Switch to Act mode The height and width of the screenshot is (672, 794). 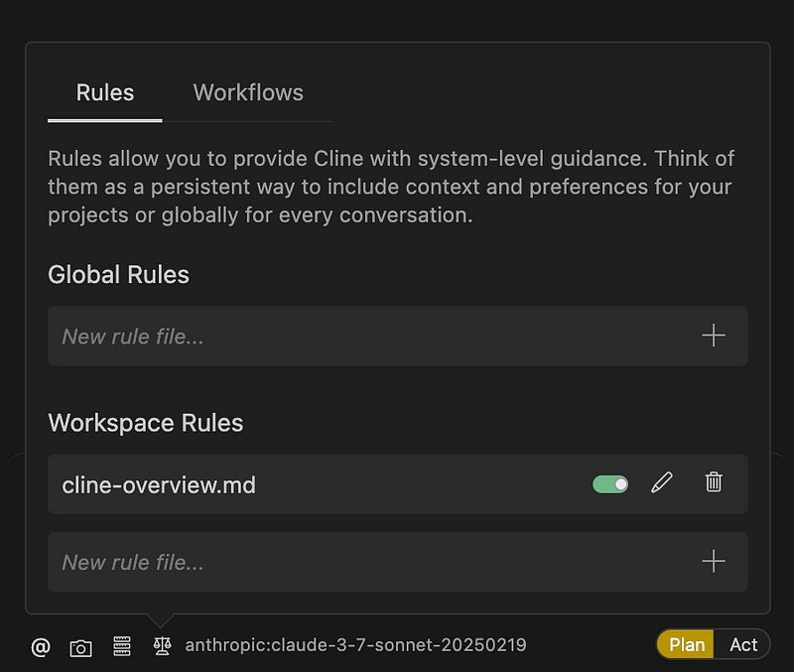742,644
